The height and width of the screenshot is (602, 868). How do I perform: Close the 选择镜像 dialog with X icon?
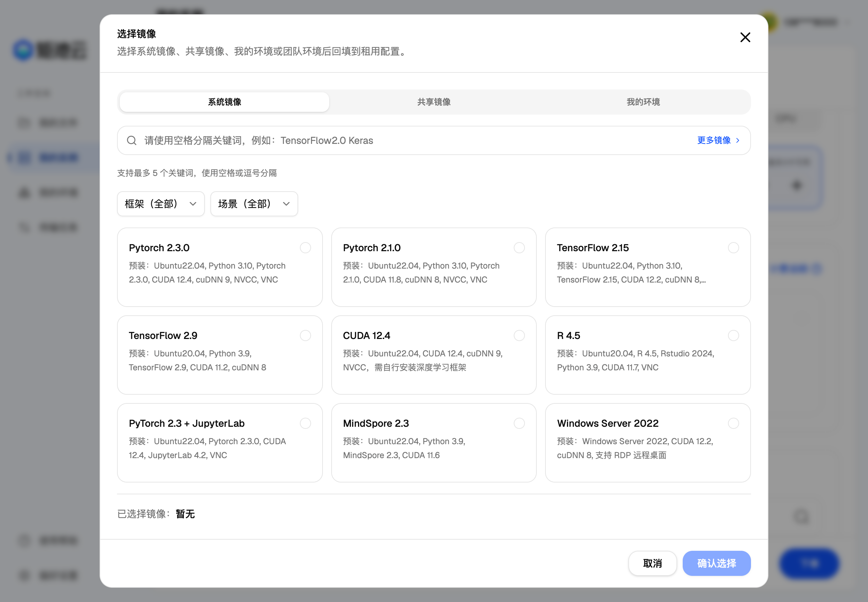745,37
